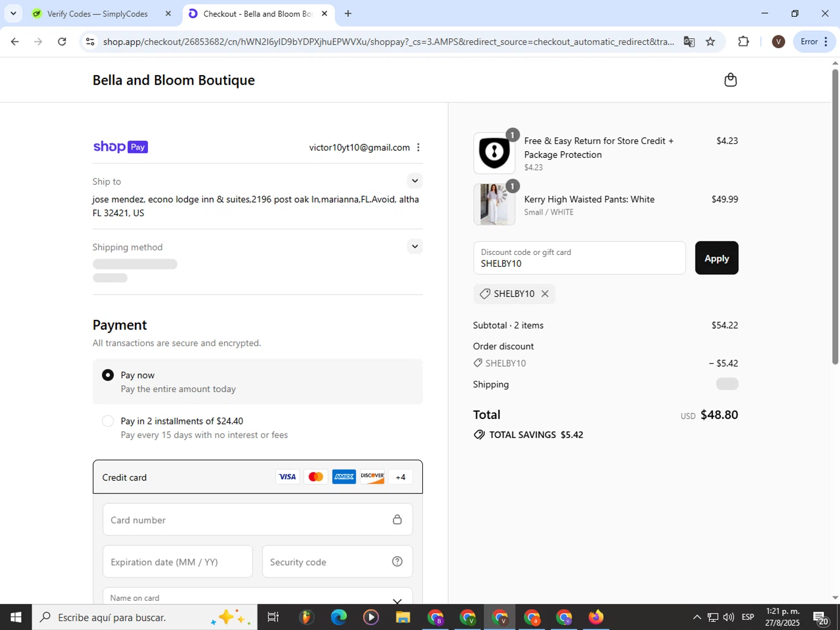840x630 pixels.
Task: Choose Pay in 2 installments option
Action: click(x=108, y=421)
